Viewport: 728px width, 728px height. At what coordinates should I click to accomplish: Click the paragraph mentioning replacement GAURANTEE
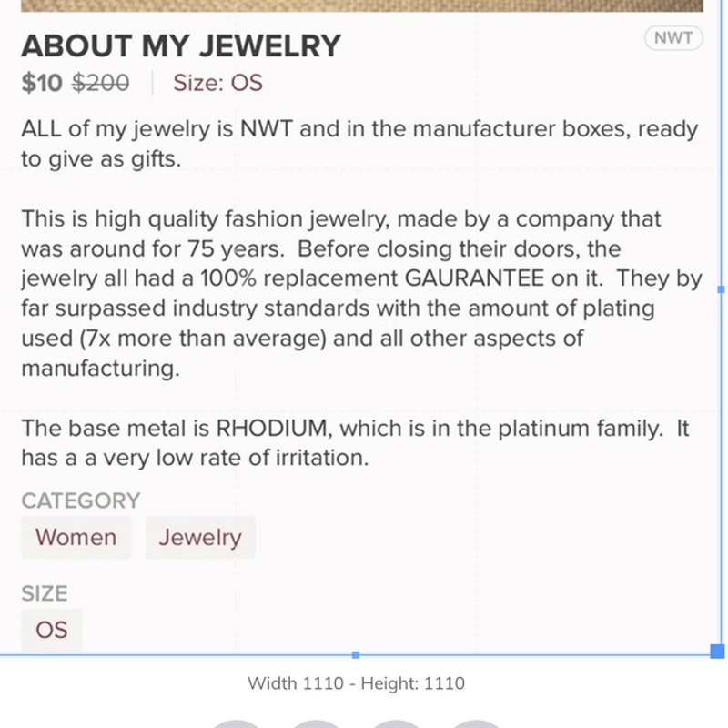tap(361, 293)
